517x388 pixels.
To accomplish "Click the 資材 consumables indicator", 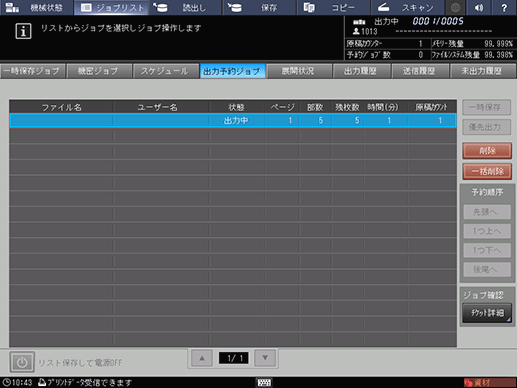I will coord(489,383).
